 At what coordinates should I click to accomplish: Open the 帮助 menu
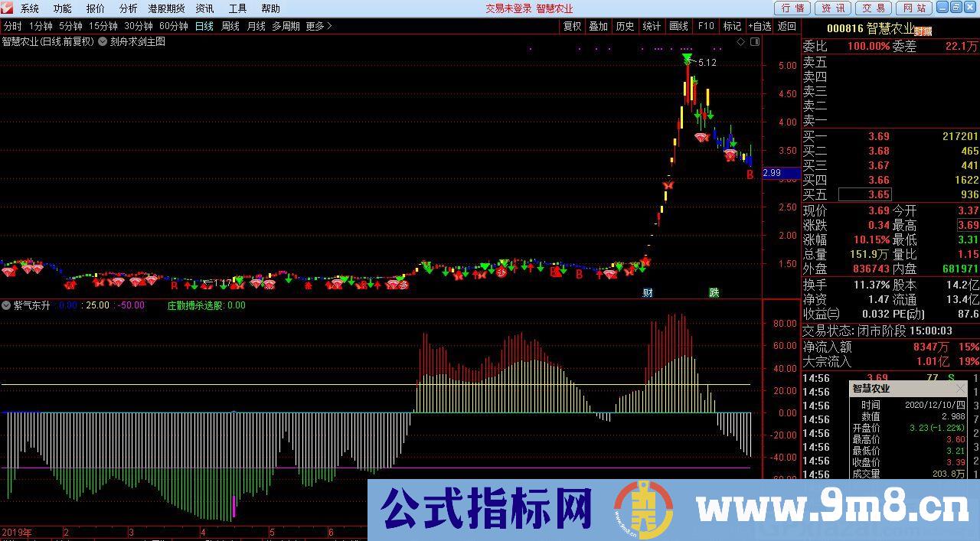(270, 8)
